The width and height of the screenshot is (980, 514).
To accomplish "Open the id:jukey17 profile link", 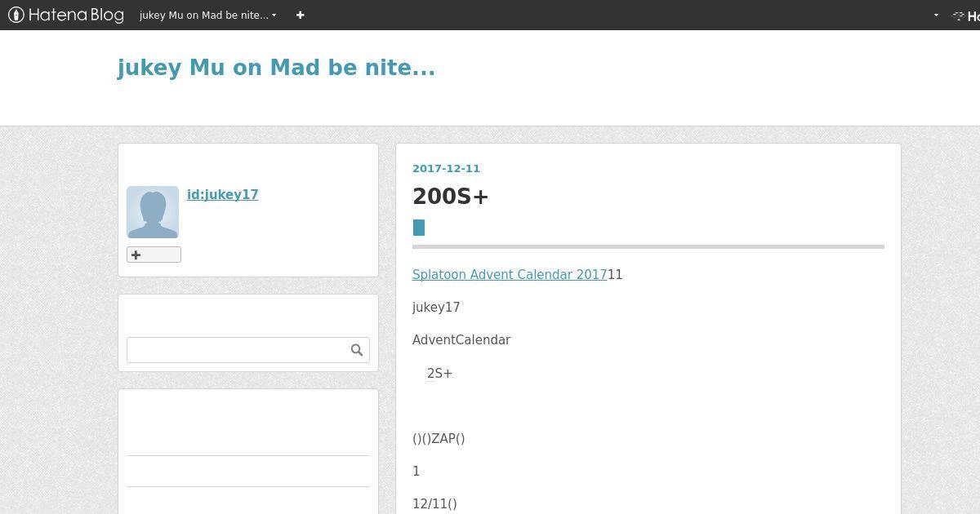I will (x=222, y=194).
